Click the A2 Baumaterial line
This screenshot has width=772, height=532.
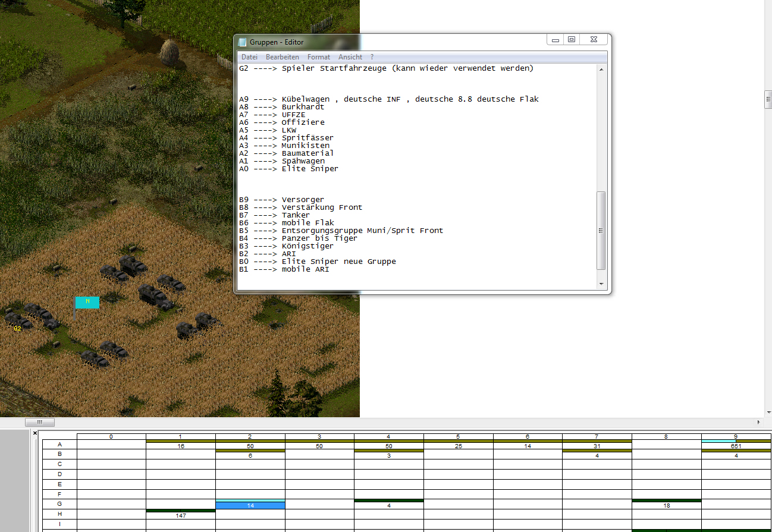[x=287, y=153]
